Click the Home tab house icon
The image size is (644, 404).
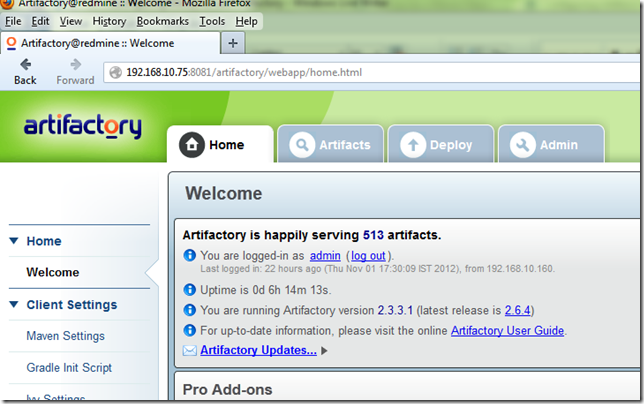click(191, 145)
